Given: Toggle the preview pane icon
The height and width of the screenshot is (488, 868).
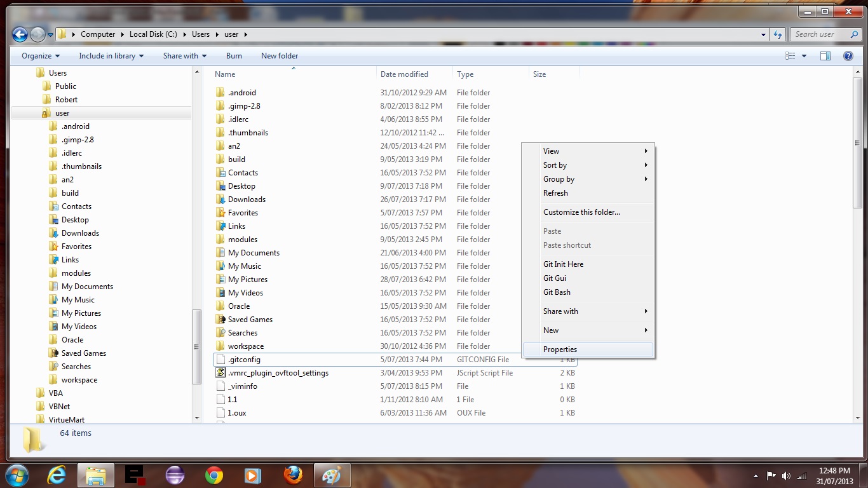Looking at the screenshot, I should [x=825, y=56].
